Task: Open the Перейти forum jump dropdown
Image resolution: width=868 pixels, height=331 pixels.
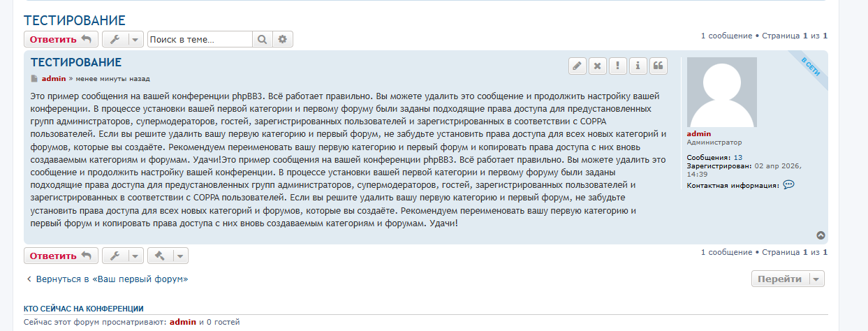Action: point(788,279)
